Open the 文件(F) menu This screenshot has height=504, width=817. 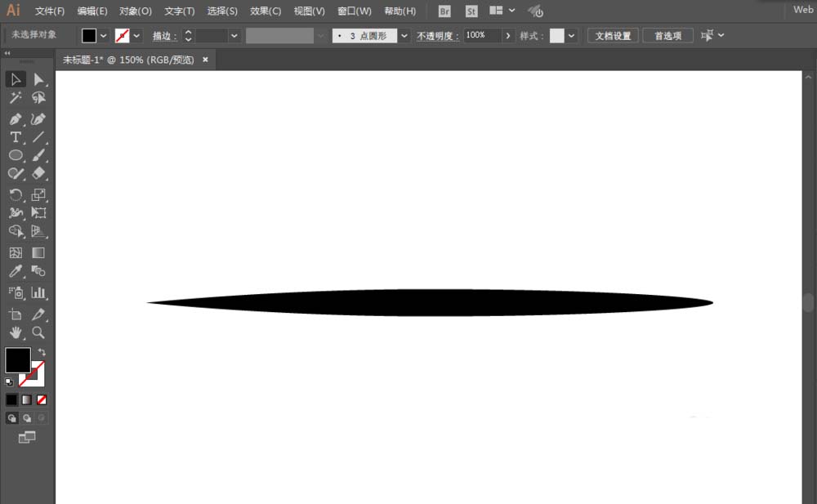click(50, 11)
